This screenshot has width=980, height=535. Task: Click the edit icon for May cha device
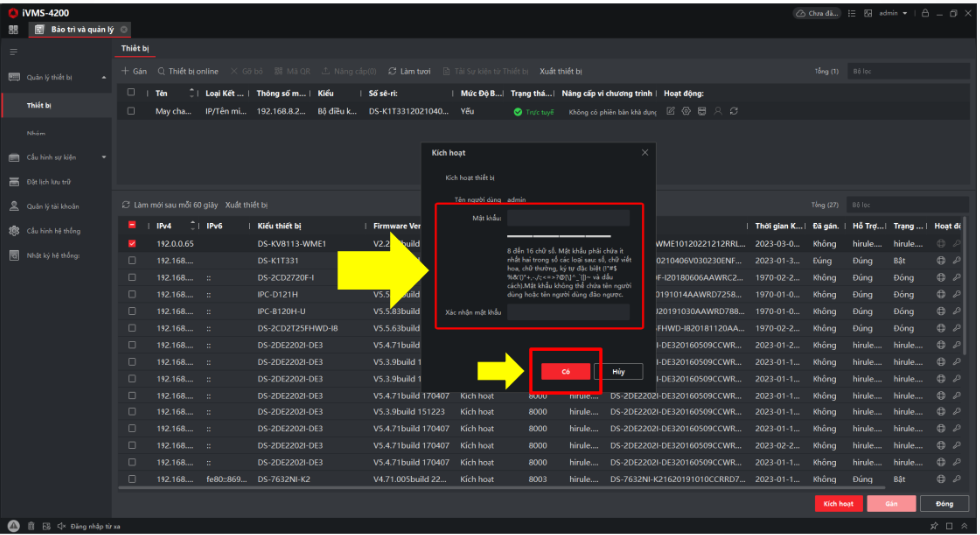point(671,111)
